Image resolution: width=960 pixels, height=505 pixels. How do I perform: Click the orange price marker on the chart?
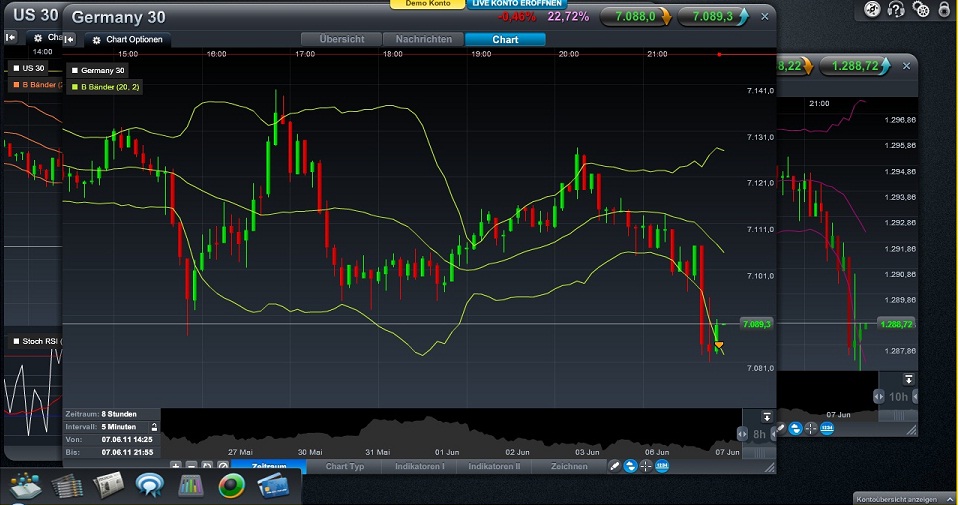(719, 345)
